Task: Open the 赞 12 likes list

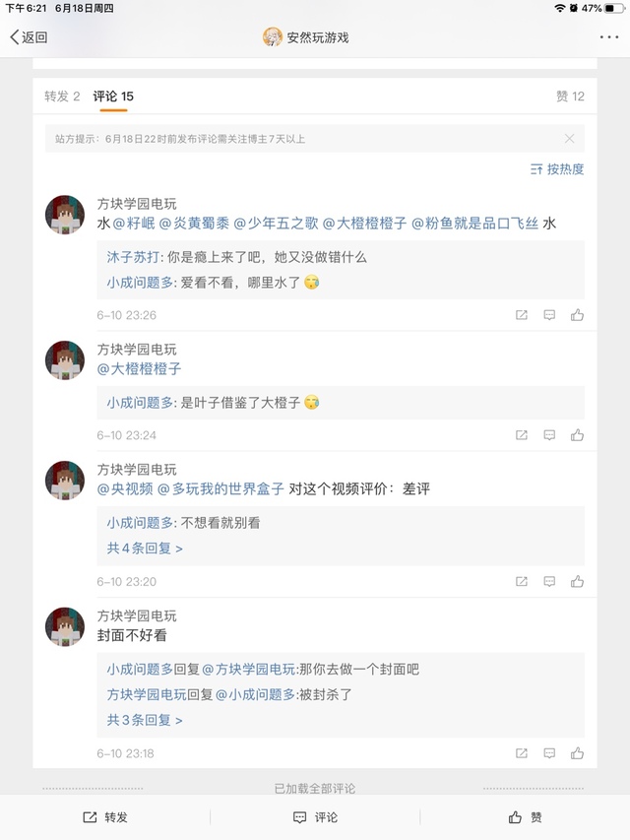Action: point(570,96)
